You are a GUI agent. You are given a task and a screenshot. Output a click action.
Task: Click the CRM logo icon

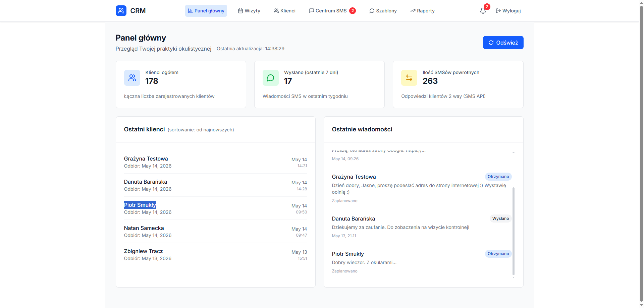(121, 11)
